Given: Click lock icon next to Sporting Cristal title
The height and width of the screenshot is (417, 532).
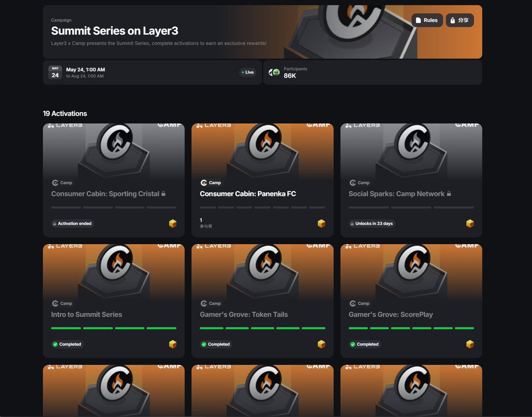Looking at the screenshot, I should pos(163,194).
